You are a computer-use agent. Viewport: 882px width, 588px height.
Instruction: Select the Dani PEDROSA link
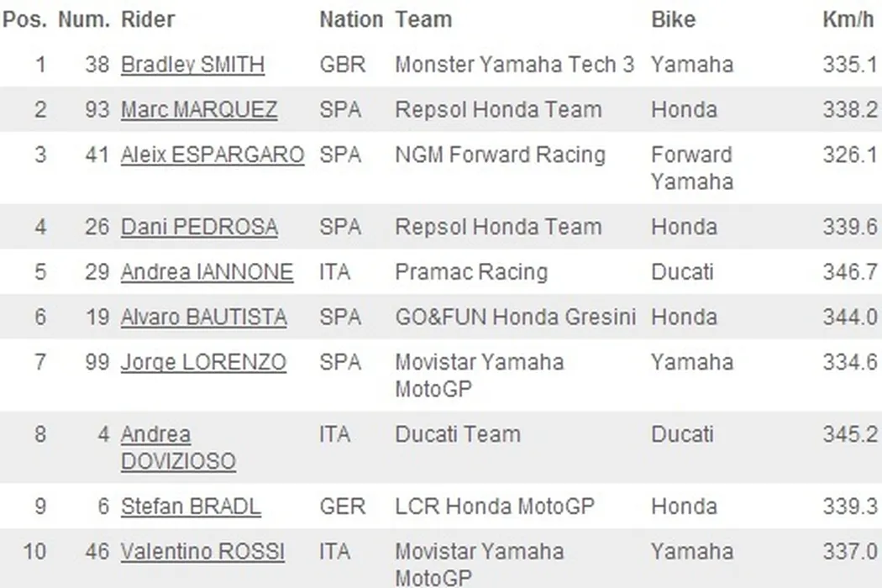(x=199, y=227)
